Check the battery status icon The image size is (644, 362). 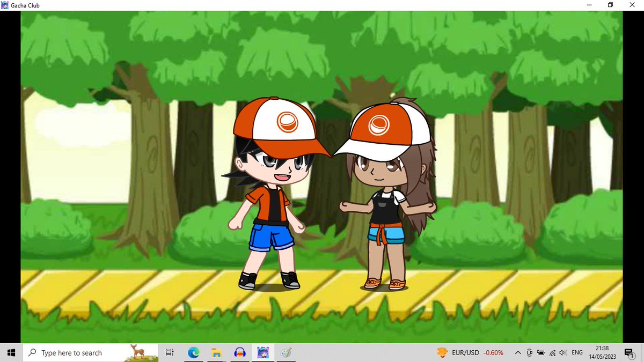coord(540,352)
